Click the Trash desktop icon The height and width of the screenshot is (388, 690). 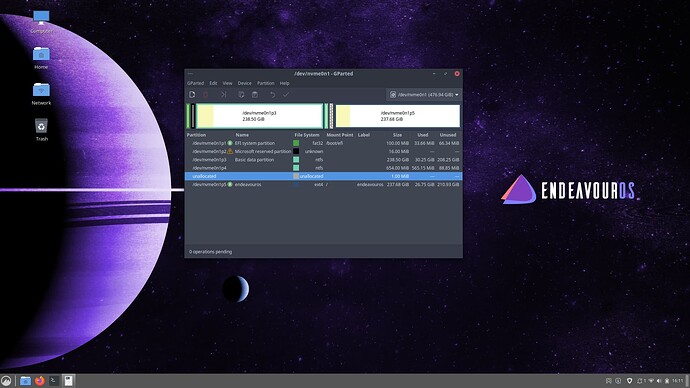pyautogui.click(x=41, y=129)
